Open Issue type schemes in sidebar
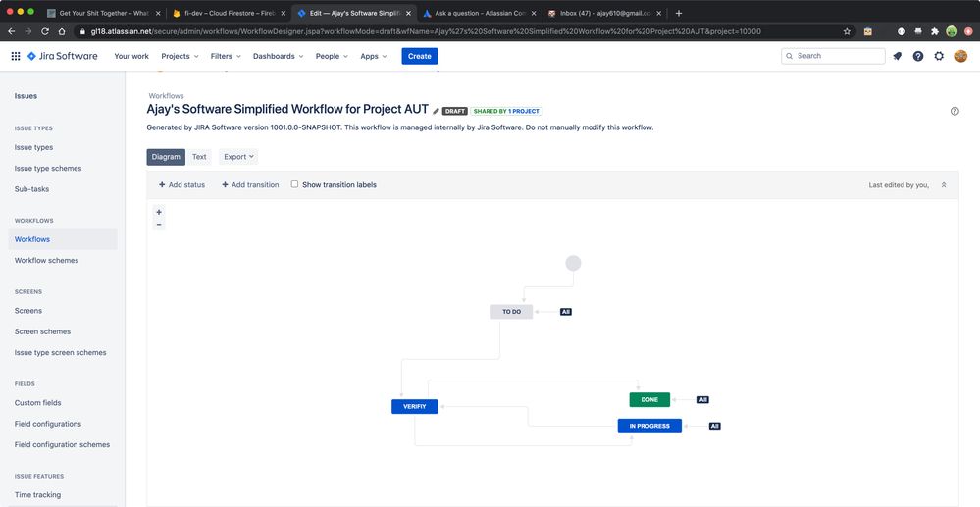The width and height of the screenshot is (980, 507). click(48, 168)
